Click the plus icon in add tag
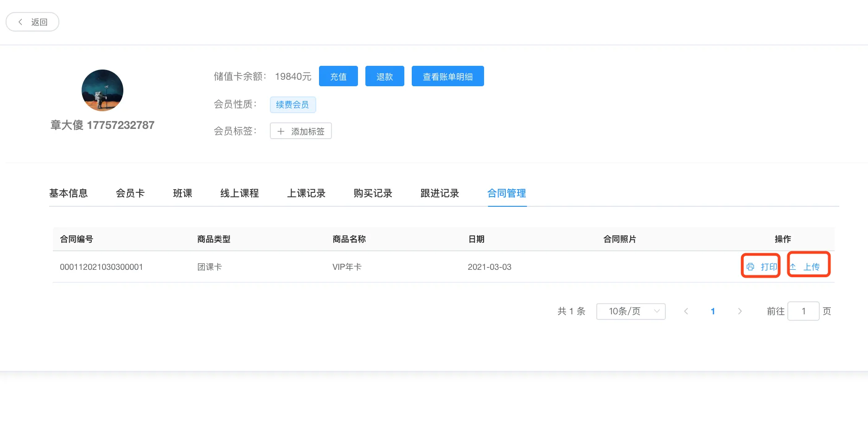 pyautogui.click(x=281, y=131)
